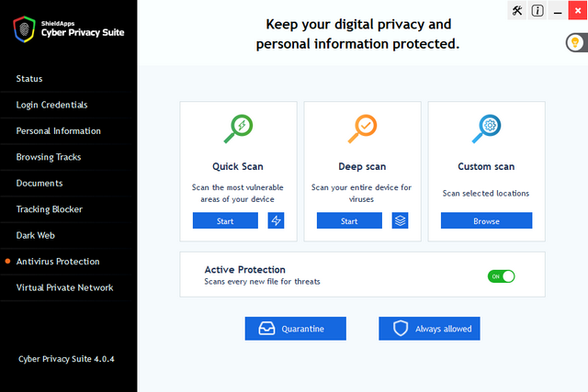Start the Quick Scan

[225, 220]
